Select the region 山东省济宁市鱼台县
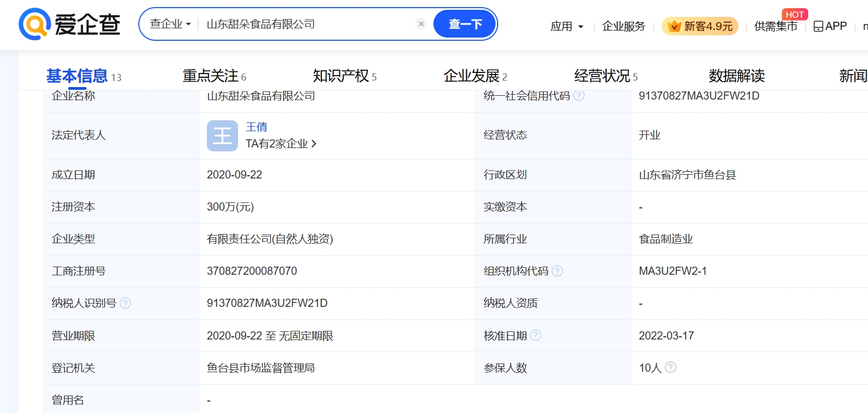Image resolution: width=868 pixels, height=413 pixels. (687, 175)
